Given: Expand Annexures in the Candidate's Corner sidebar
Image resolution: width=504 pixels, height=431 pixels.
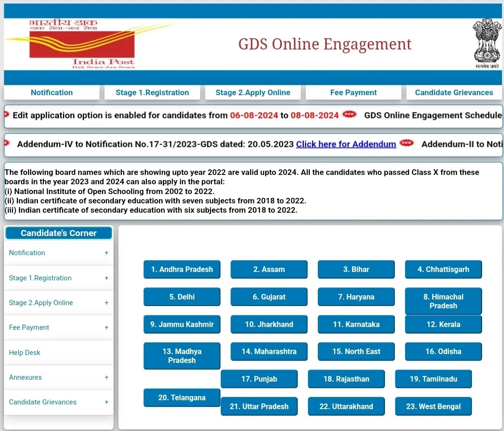Looking at the screenshot, I should coord(59,377).
